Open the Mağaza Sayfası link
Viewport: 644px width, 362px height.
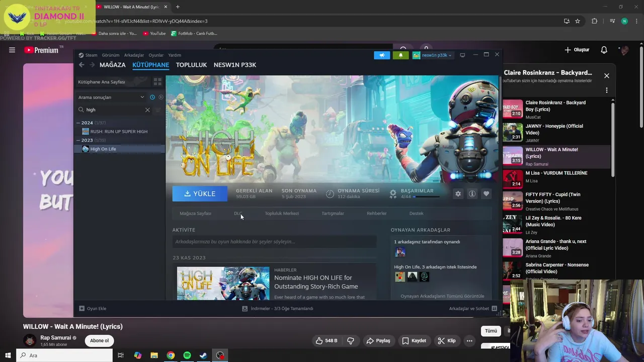pos(195,213)
